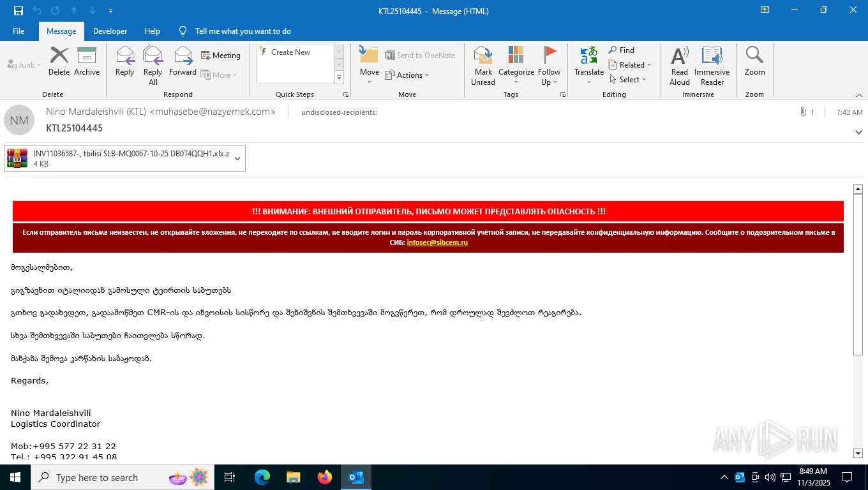
Task: Expand the message header details
Action: tap(858, 132)
